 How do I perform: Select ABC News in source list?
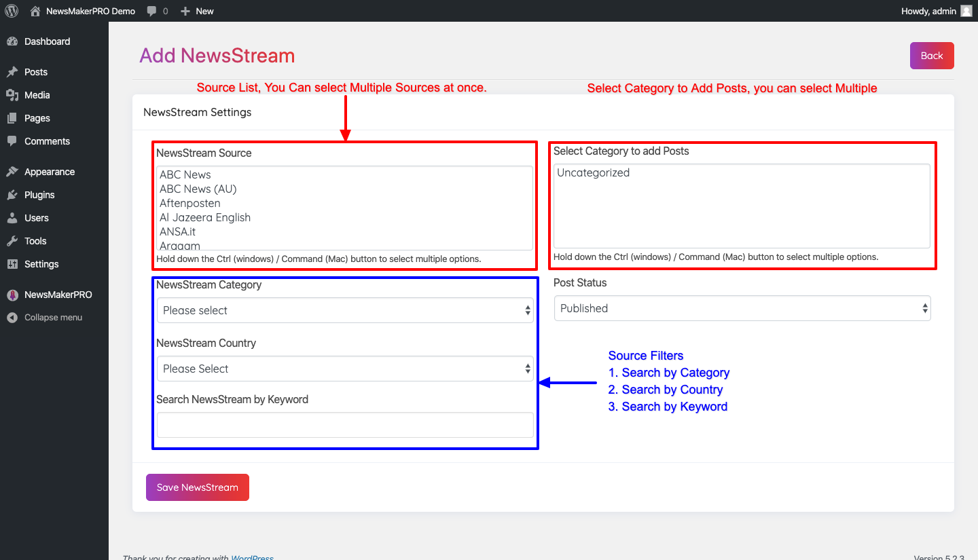pyautogui.click(x=185, y=174)
